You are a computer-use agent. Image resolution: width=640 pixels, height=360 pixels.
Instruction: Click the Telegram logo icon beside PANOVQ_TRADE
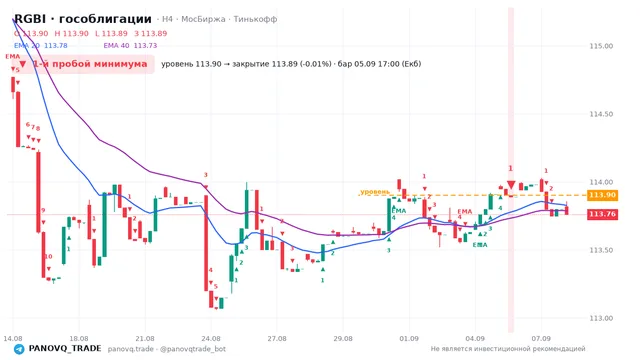(x=19, y=349)
